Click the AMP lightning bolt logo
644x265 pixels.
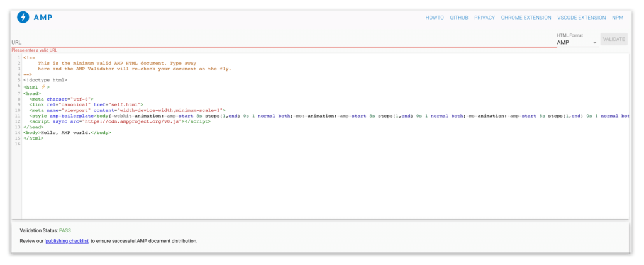[x=23, y=18]
